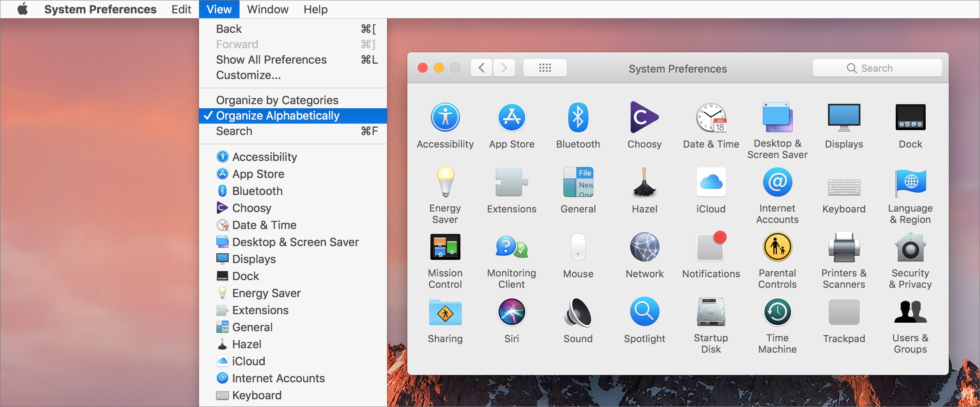Open the Language & Region flag icon
This screenshot has height=407, width=980.
[910, 183]
